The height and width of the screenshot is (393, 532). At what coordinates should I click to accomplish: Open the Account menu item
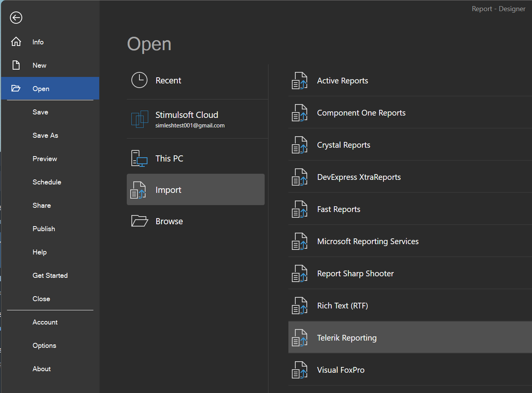50,322
